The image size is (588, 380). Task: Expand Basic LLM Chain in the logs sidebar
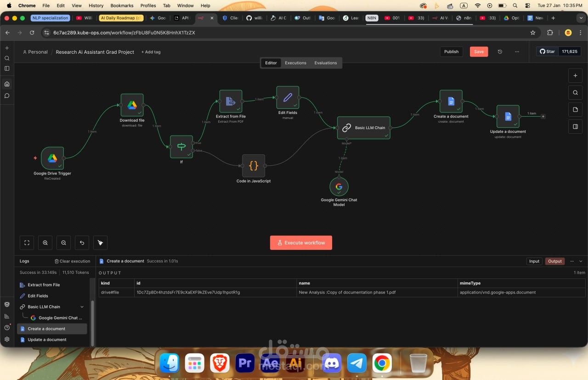click(x=82, y=306)
